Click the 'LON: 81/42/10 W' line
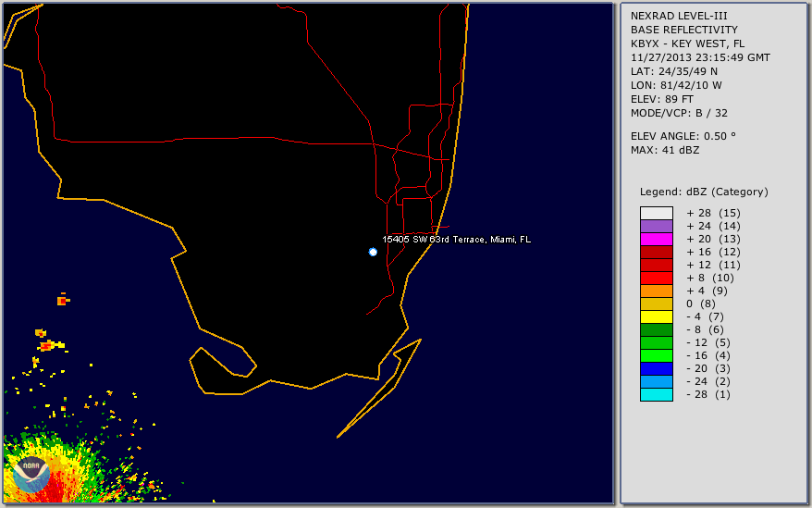The image size is (812, 508). pos(676,85)
